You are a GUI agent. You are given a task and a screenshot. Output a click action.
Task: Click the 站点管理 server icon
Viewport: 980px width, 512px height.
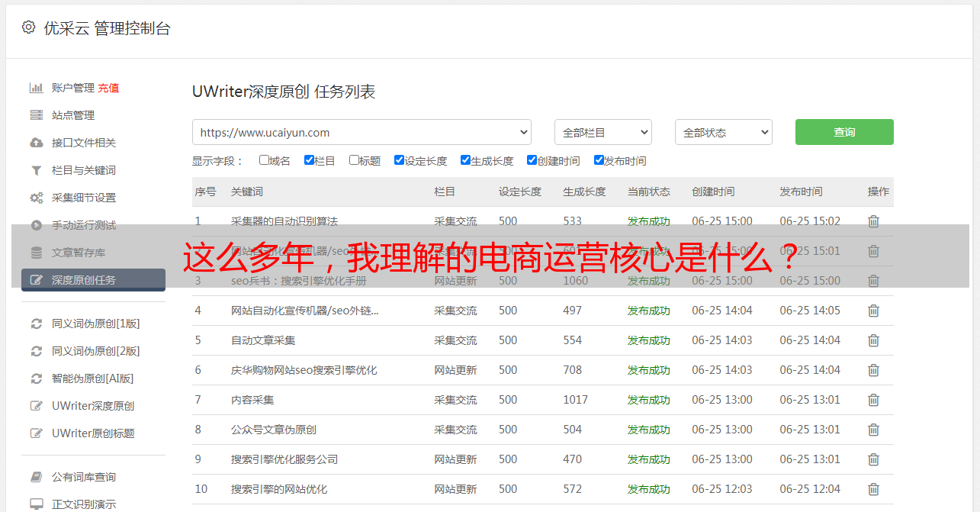point(36,115)
